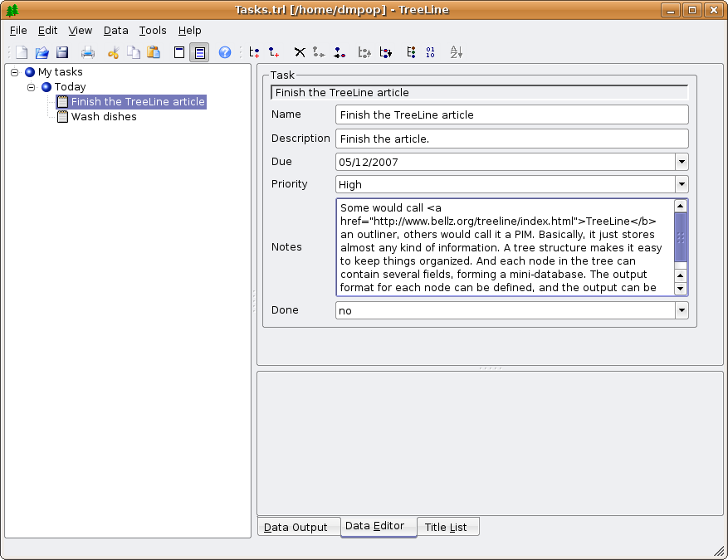Switch to the Data Editor tab
This screenshot has width=728, height=560.
(379, 527)
